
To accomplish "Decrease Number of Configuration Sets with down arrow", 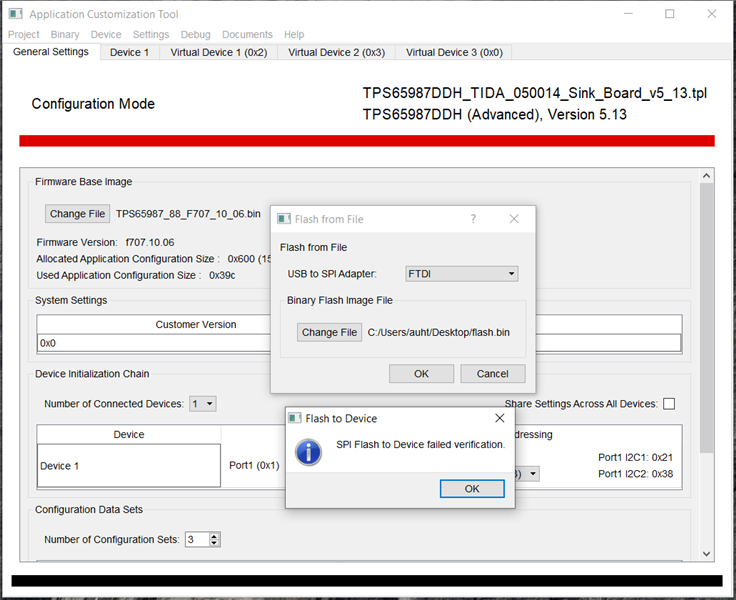I will click(214, 543).
